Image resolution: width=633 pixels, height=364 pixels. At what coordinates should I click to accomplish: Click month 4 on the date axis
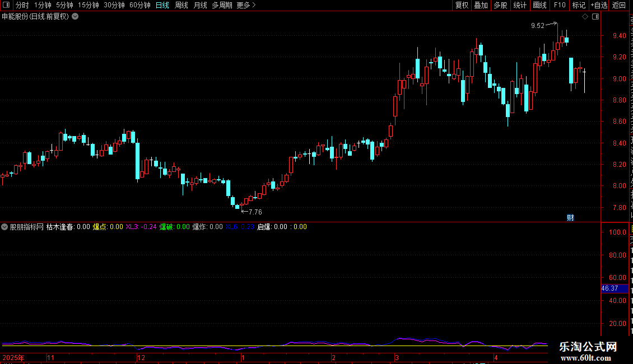[496, 357]
